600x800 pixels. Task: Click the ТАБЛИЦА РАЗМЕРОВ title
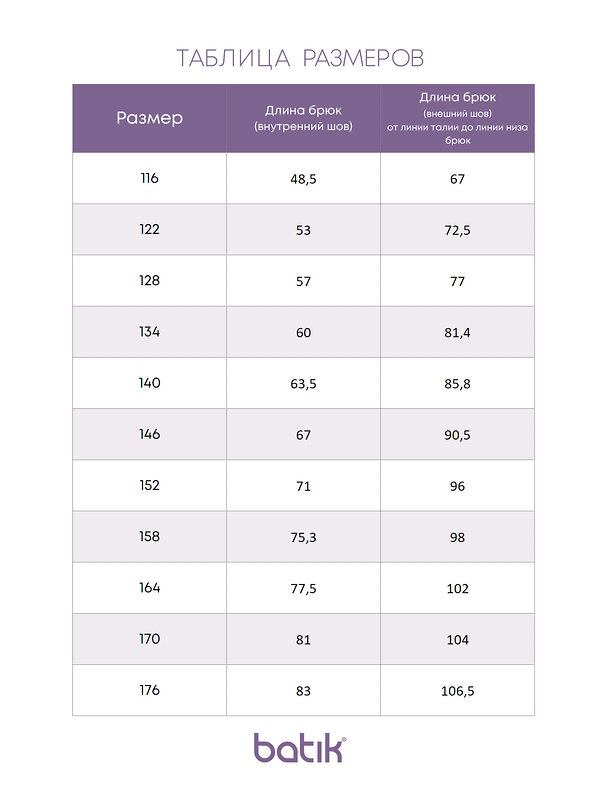[300, 58]
